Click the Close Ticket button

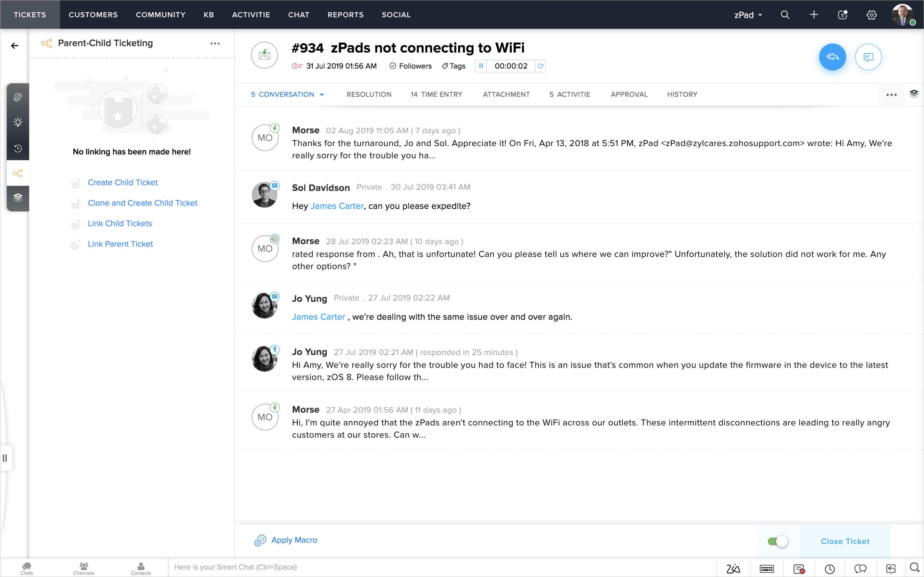tap(844, 541)
